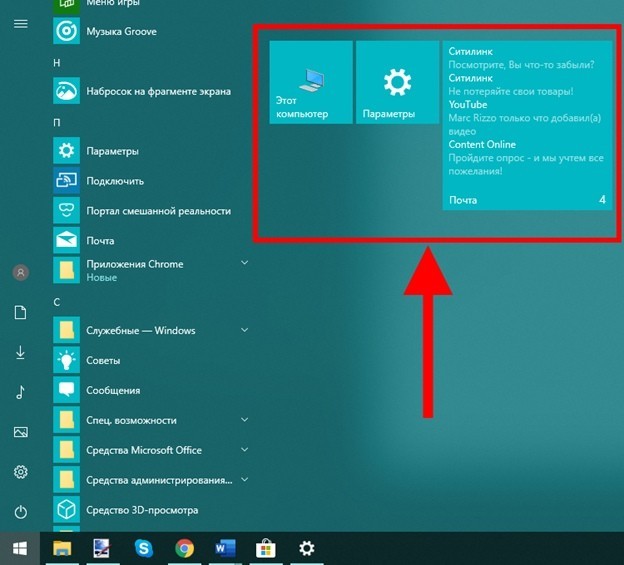Open Skype from the taskbar

(144, 549)
